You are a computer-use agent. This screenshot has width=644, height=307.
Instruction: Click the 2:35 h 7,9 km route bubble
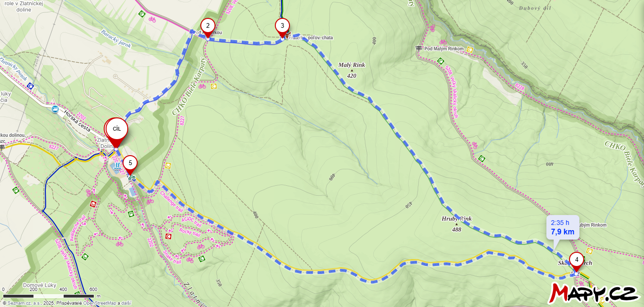[562, 228]
